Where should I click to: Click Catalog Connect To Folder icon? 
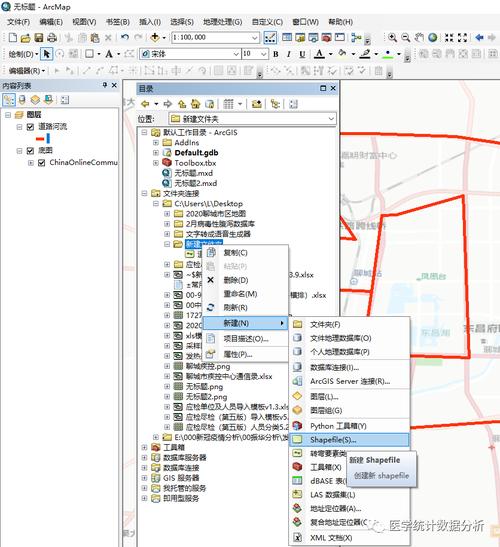pyautogui.click(x=256, y=104)
